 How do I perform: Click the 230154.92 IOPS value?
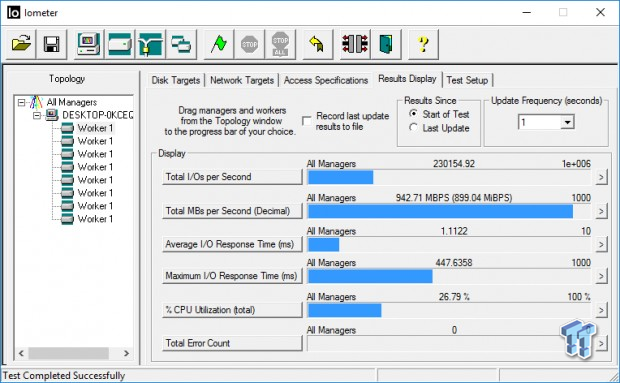454,164
